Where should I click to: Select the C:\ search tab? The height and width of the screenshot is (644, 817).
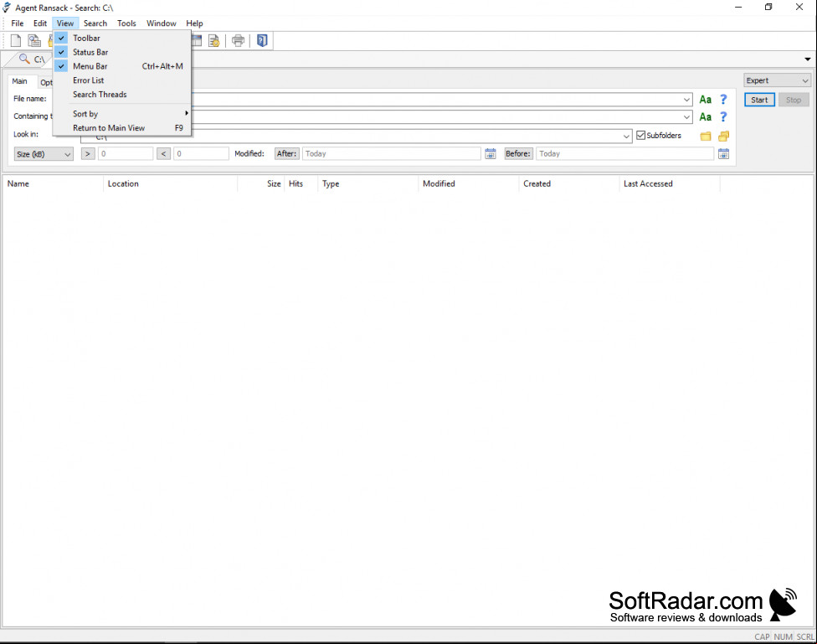coord(31,59)
